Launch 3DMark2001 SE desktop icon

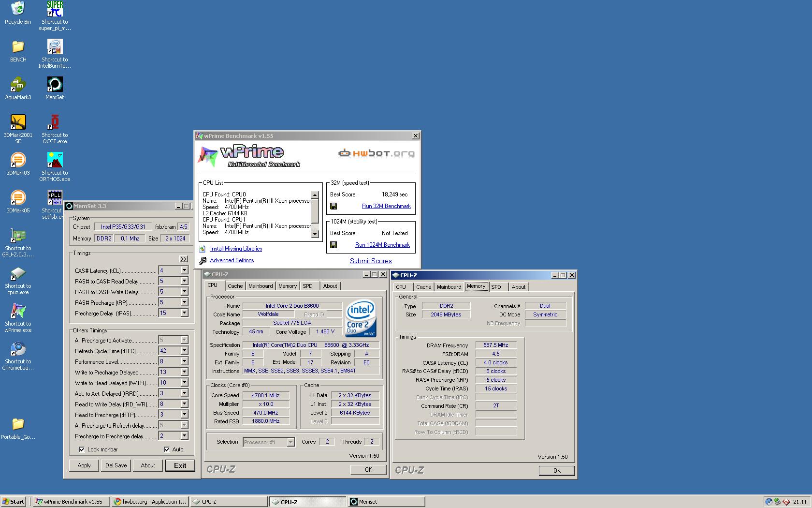point(18,122)
